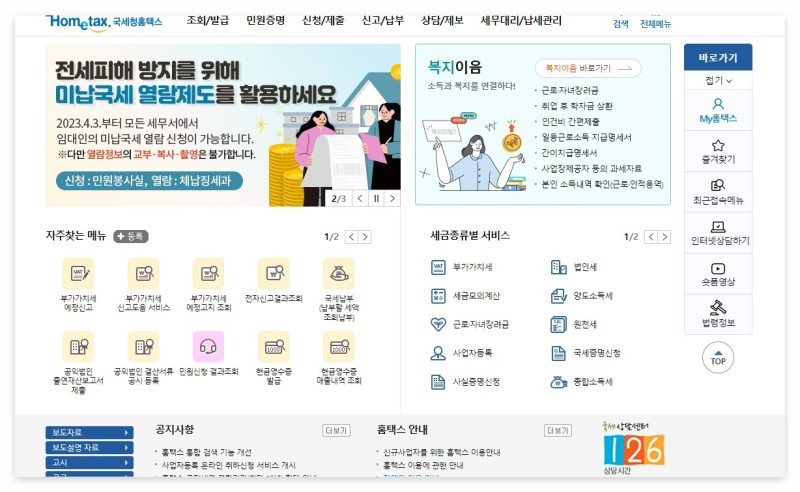Open the 상담/제보 menu
Image resolution: width=800 pixels, height=492 pixels.
point(442,20)
